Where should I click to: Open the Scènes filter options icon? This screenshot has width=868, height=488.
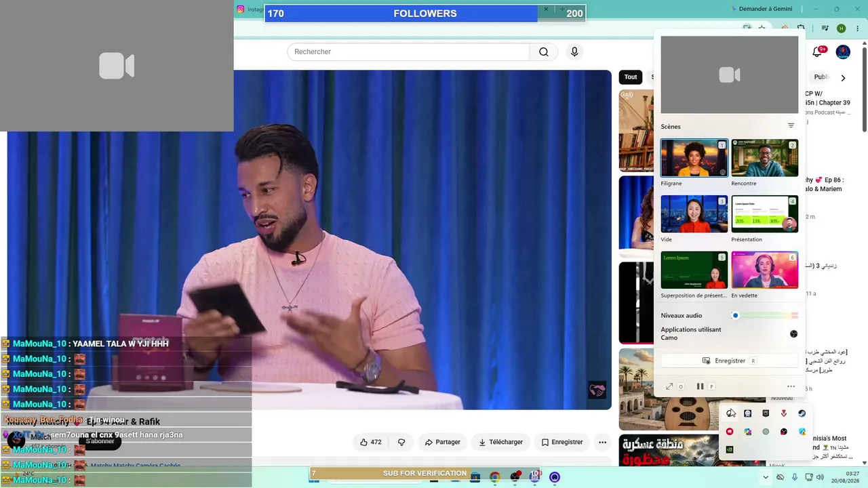[x=791, y=126]
